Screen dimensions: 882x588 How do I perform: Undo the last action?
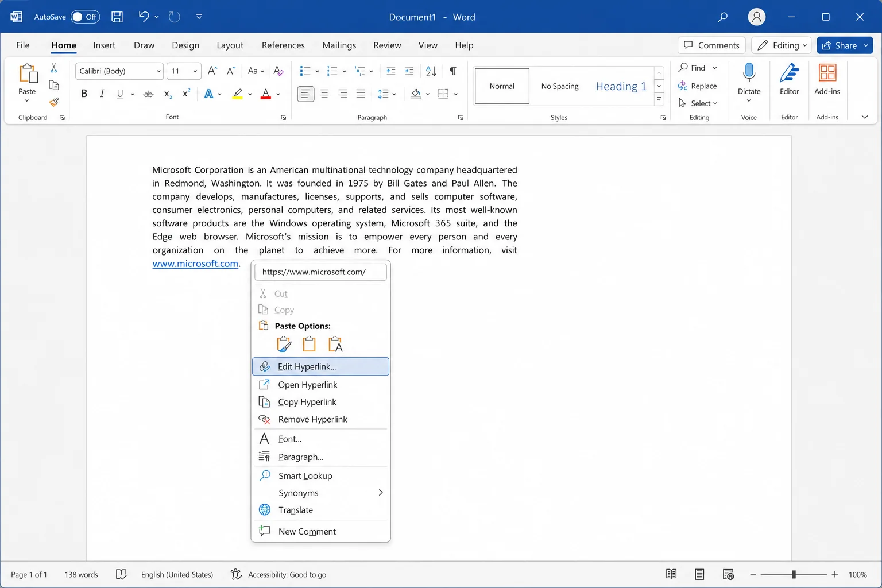pos(144,17)
